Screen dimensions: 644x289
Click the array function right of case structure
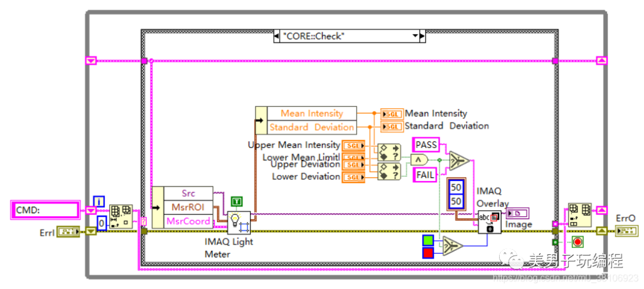pos(580,214)
